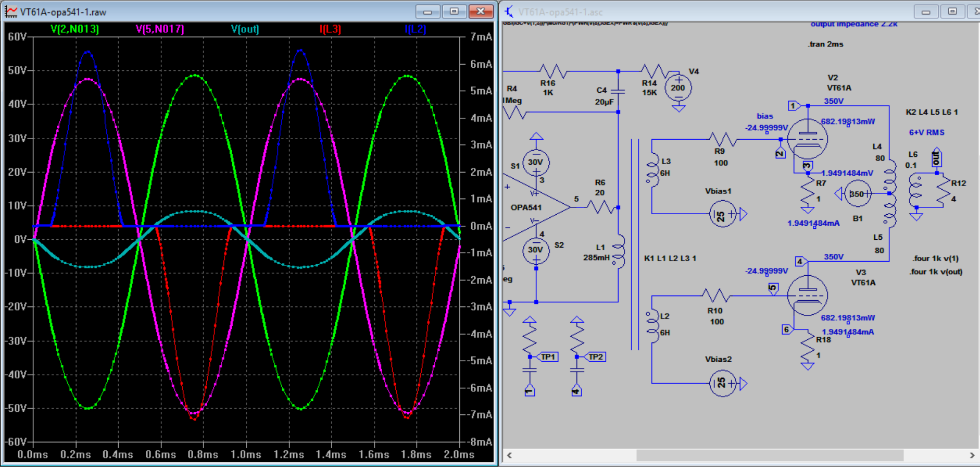Select the I(L3) trace label
Viewport: 980px width, 467px height.
point(330,29)
